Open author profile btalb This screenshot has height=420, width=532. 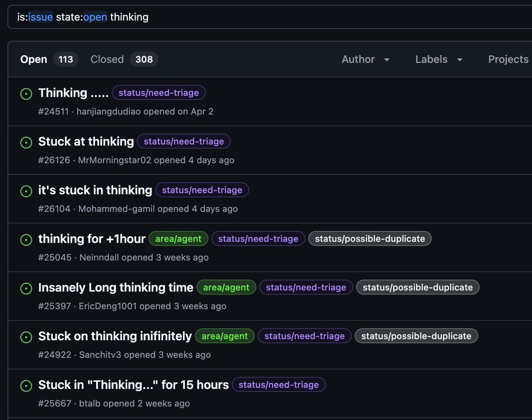pyautogui.click(x=90, y=404)
